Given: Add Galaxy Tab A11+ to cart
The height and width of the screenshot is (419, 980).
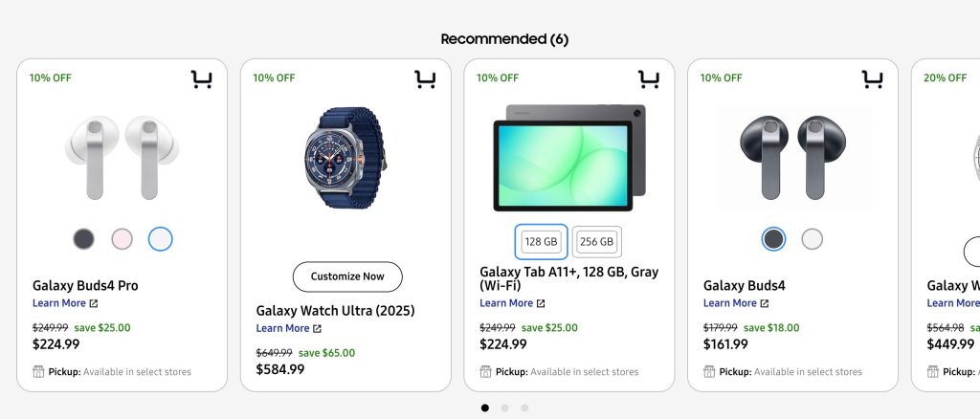Looking at the screenshot, I should click(649, 79).
